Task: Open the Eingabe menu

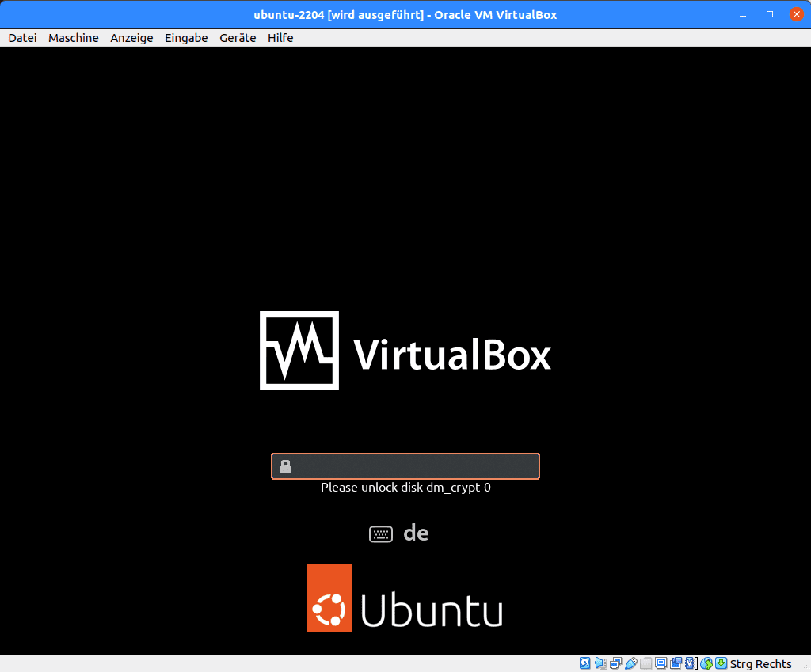Action: (x=186, y=38)
